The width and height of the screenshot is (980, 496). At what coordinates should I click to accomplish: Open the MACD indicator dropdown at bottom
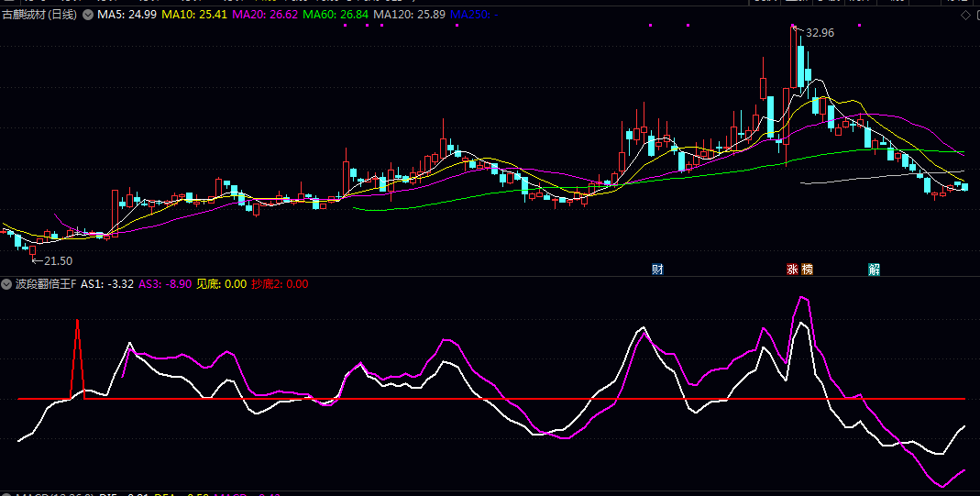click(x=6, y=495)
